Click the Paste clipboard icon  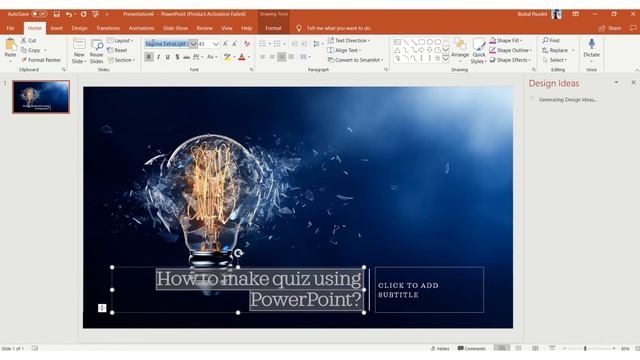(10, 44)
